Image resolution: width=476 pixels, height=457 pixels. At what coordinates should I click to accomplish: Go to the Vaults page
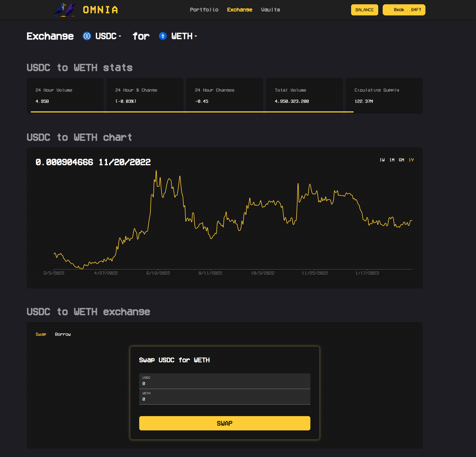(270, 10)
